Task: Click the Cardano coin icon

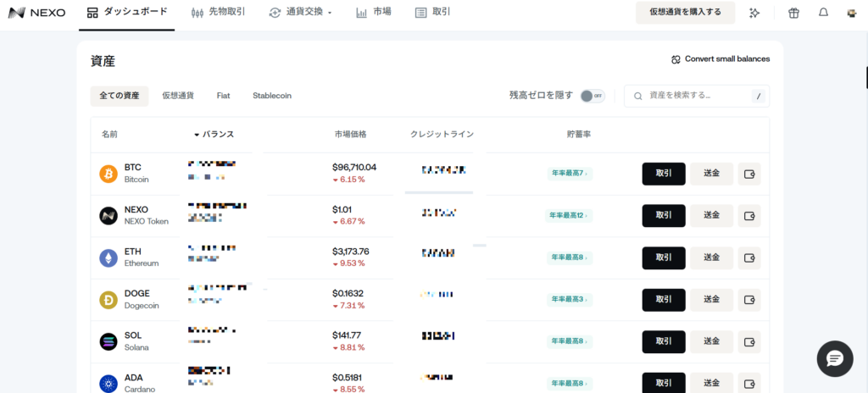Action: coord(108,385)
